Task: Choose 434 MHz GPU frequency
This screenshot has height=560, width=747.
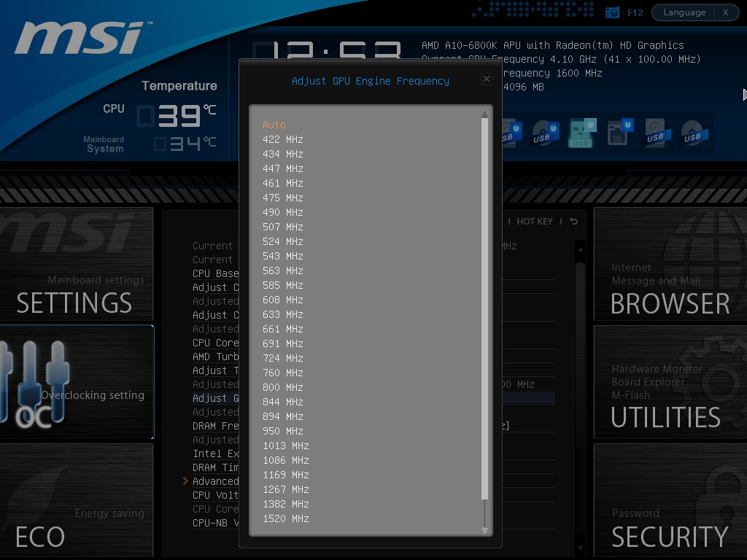Action: [282, 154]
